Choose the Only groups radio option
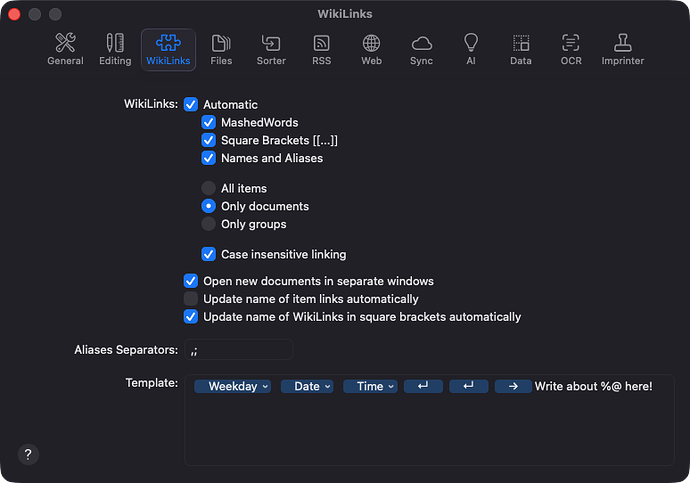Image resolution: width=690 pixels, height=483 pixels. pos(209,224)
